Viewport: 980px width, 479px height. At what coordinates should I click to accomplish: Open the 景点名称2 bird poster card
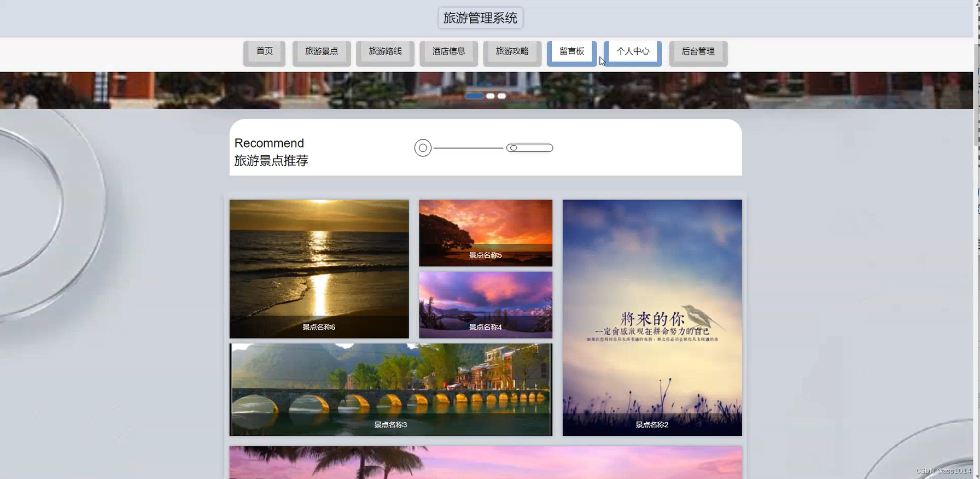click(x=652, y=318)
